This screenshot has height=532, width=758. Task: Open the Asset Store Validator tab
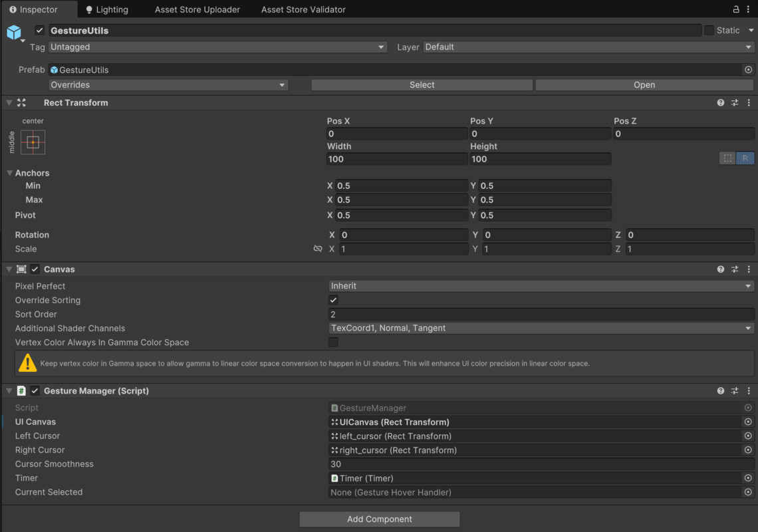point(303,10)
